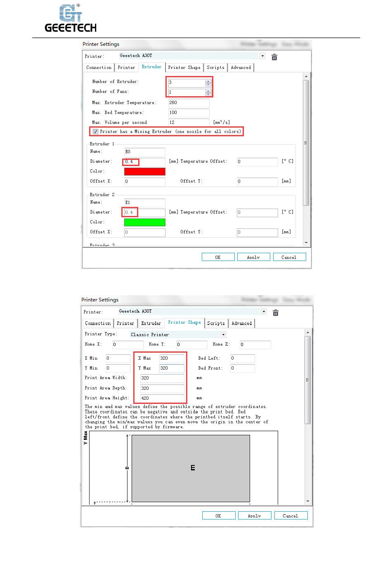Pick the red color swatch for Extruder 1
The width and height of the screenshot is (392, 586).
pos(144,171)
